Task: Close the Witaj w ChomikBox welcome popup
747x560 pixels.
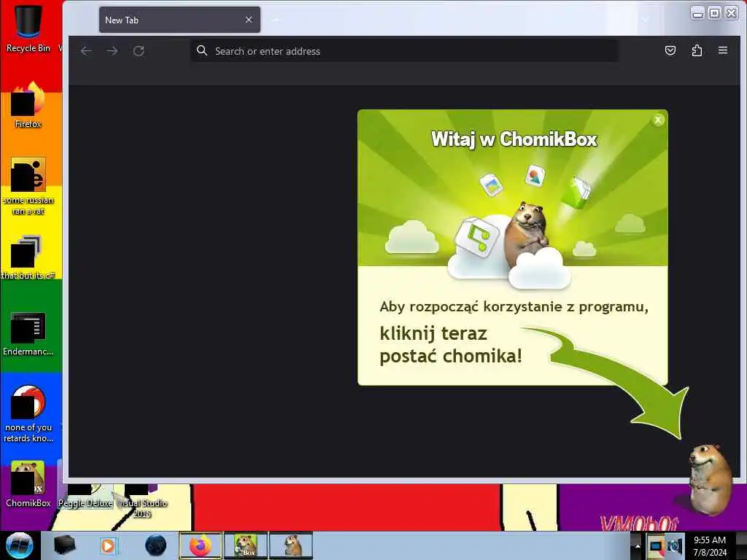Action: tap(658, 120)
